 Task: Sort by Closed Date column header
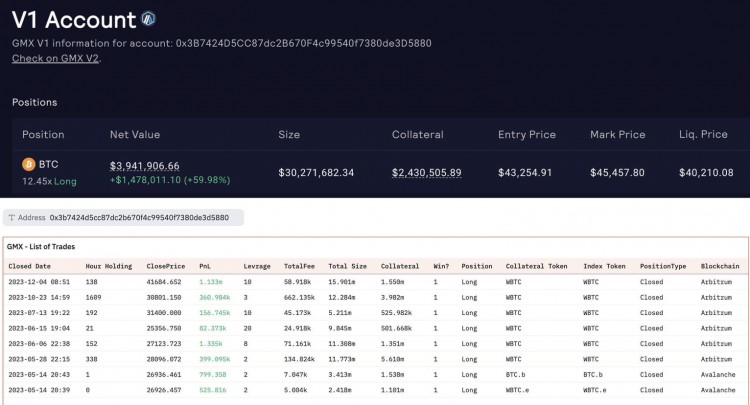click(29, 266)
